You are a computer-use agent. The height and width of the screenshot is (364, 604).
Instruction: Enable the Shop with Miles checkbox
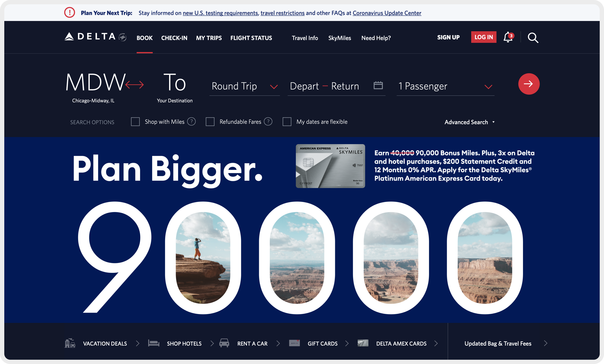135,122
